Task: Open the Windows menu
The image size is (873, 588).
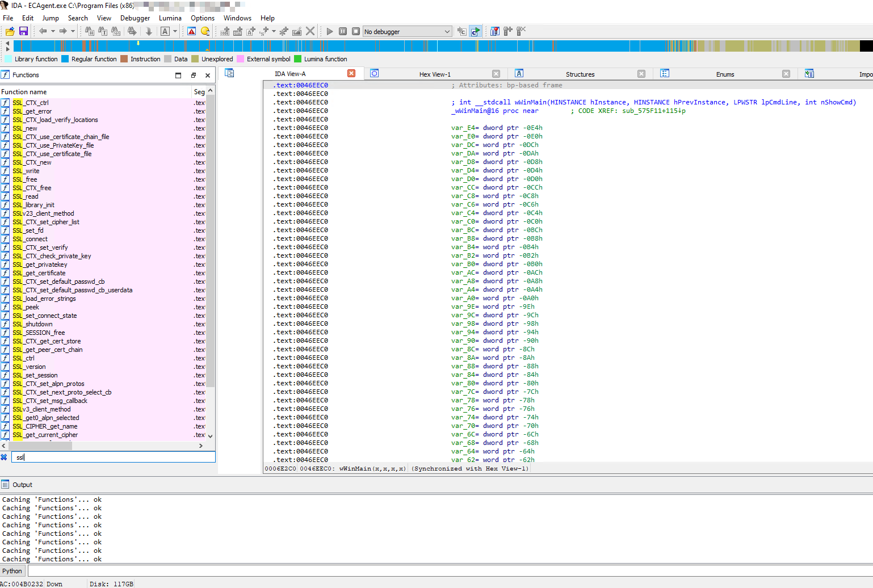Action: (x=237, y=18)
